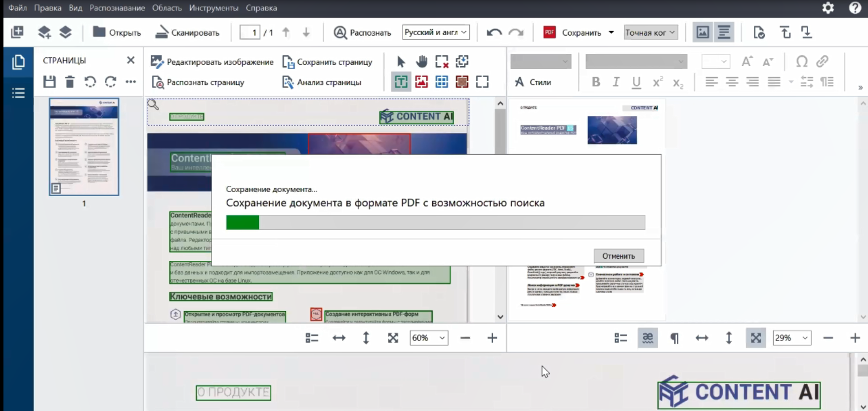Go to the next page with down arrow

tap(306, 33)
